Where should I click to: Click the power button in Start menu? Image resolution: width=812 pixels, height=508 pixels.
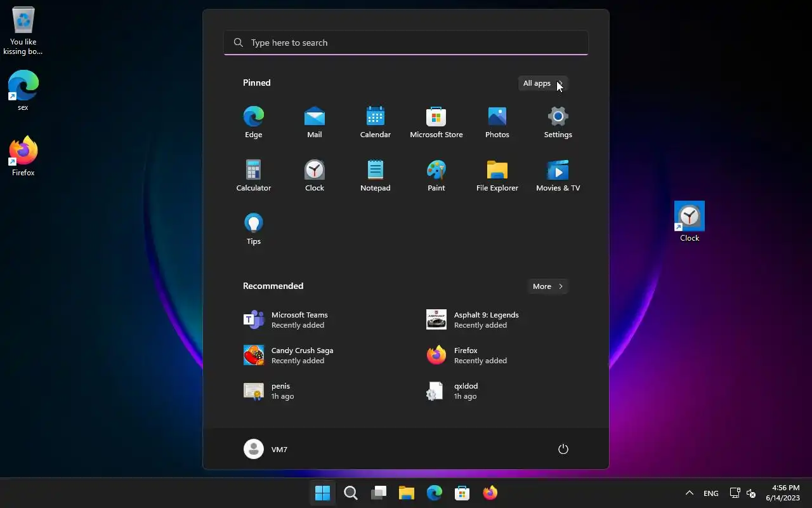point(563,449)
